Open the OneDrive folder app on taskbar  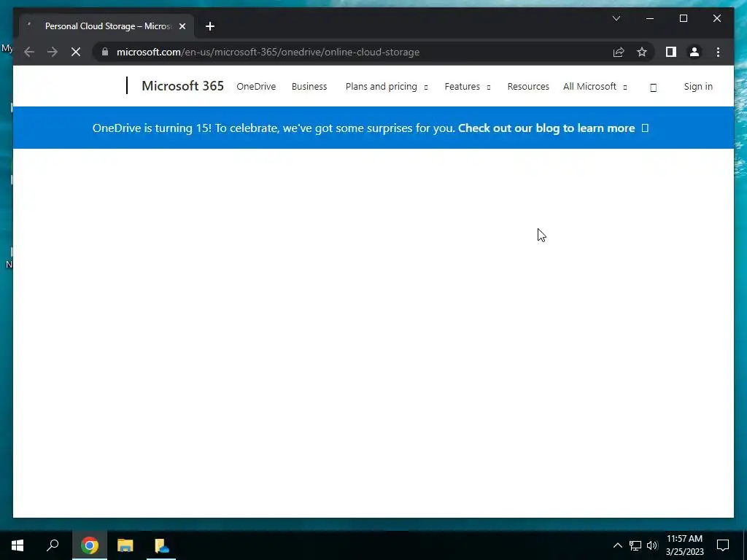[x=161, y=545]
